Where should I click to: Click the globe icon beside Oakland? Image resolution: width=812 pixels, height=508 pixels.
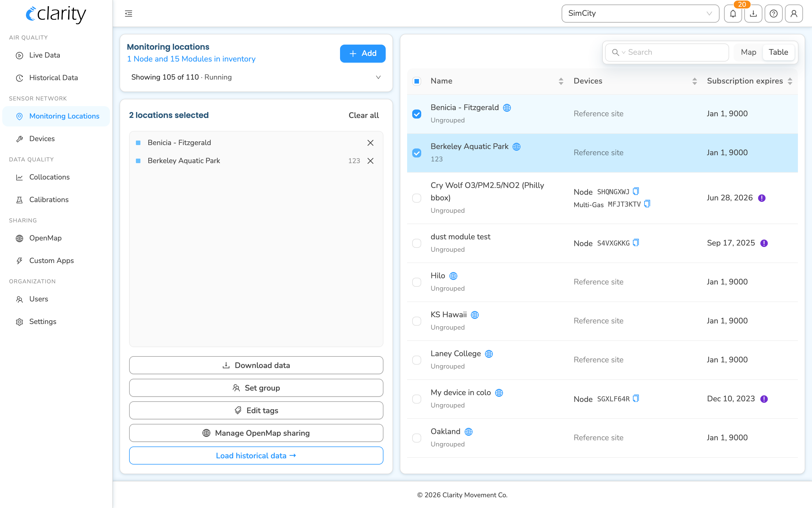468,432
